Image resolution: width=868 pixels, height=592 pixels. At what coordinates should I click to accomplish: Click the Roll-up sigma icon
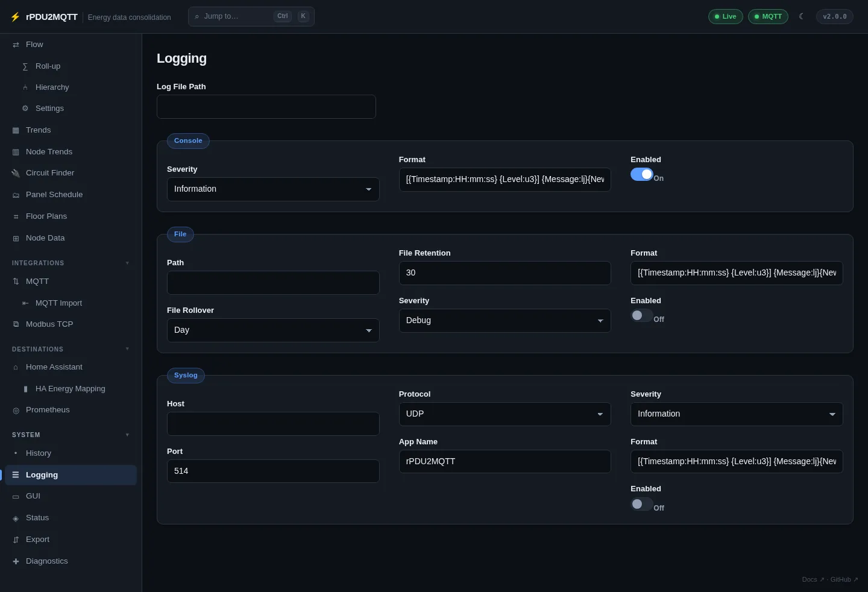pyautogui.click(x=25, y=66)
